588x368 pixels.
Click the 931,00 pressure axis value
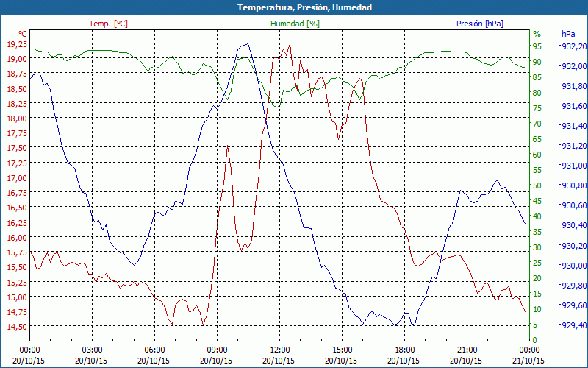pyautogui.click(x=573, y=166)
